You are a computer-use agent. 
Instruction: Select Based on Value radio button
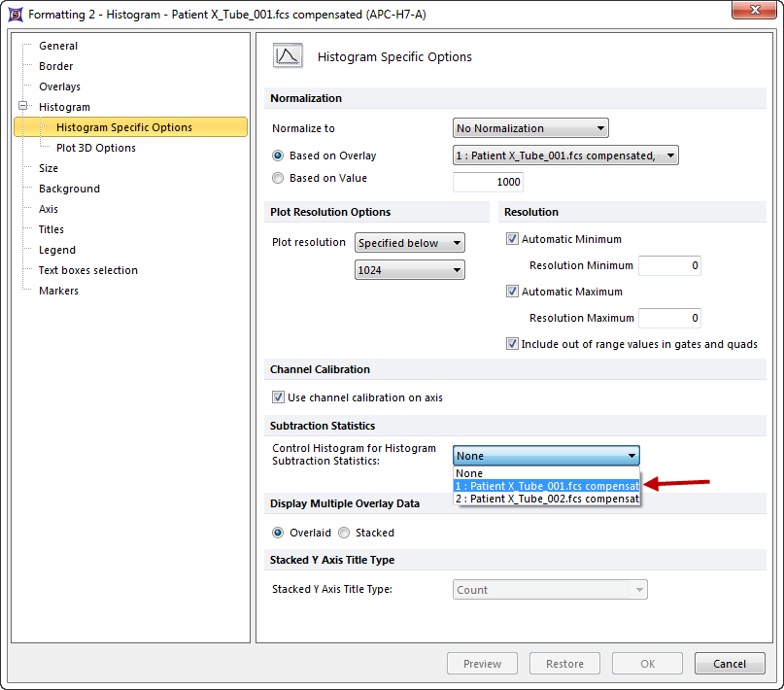[279, 179]
